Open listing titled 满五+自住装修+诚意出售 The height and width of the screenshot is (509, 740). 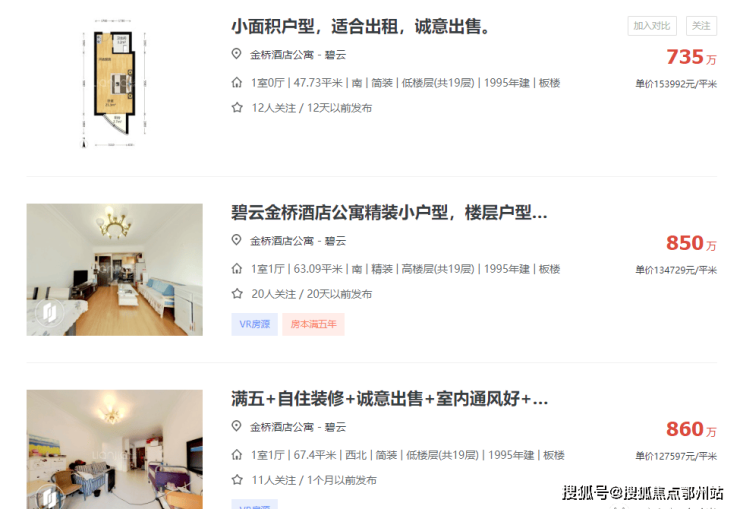pos(389,399)
